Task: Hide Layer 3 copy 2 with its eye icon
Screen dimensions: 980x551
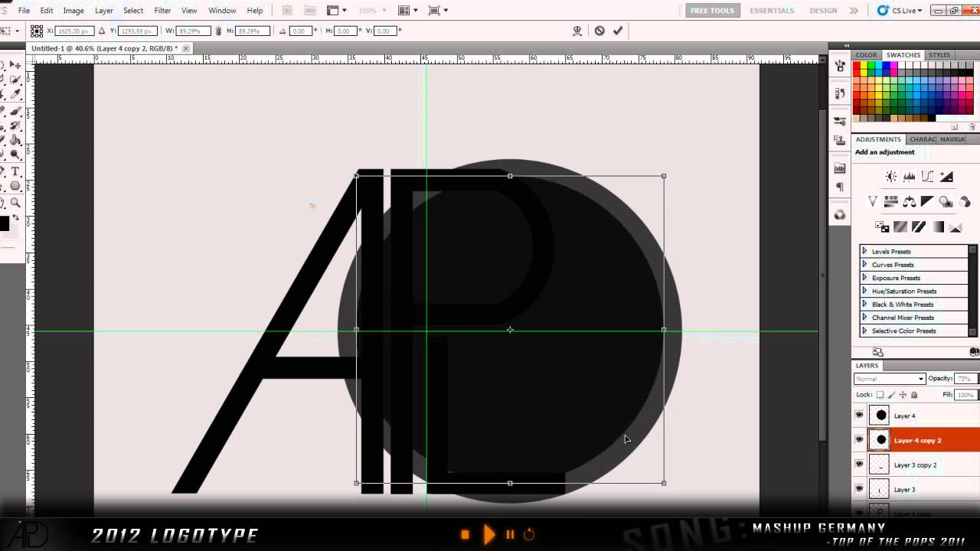Action: tap(859, 465)
